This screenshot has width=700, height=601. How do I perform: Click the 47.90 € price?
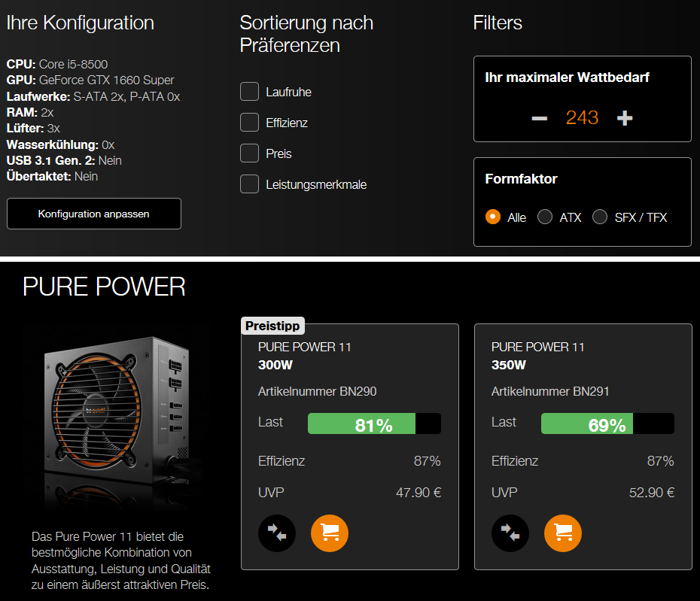click(x=418, y=493)
